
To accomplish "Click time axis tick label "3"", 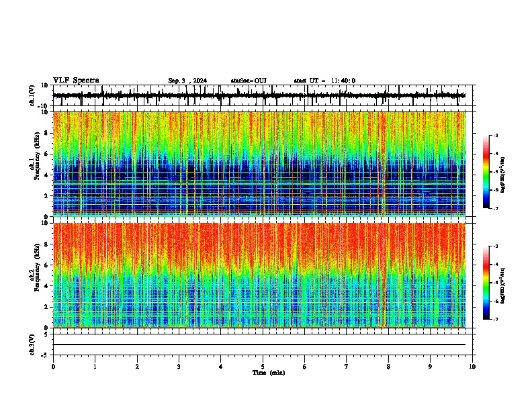I will (x=179, y=367).
